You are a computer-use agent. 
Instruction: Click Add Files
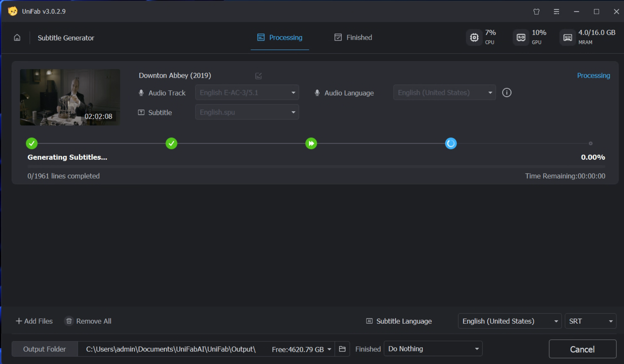tap(34, 321)
